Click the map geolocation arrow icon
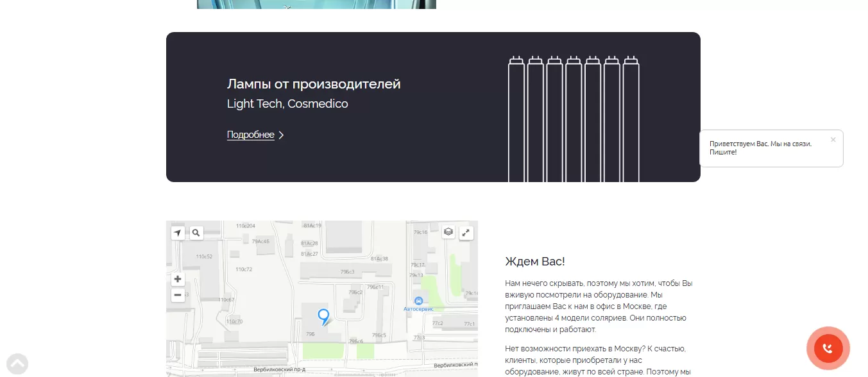Screen dimensions: 868x377 (x=178, y=233)
